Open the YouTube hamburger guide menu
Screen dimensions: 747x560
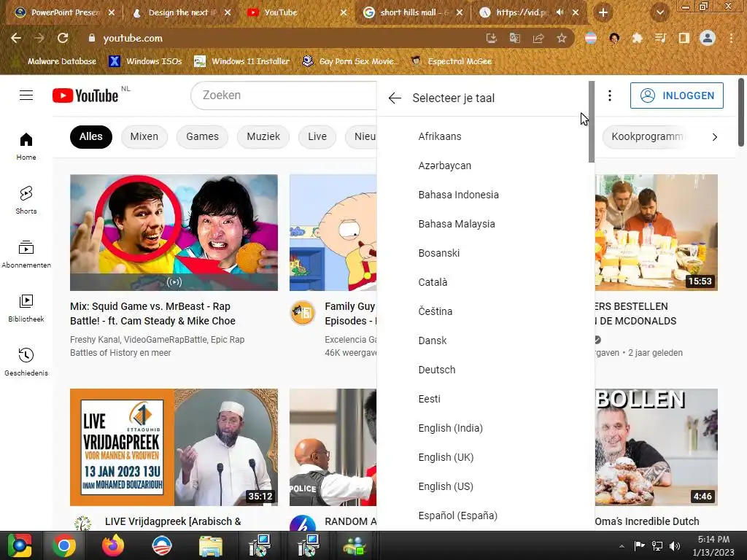click(x=26, y=96)
